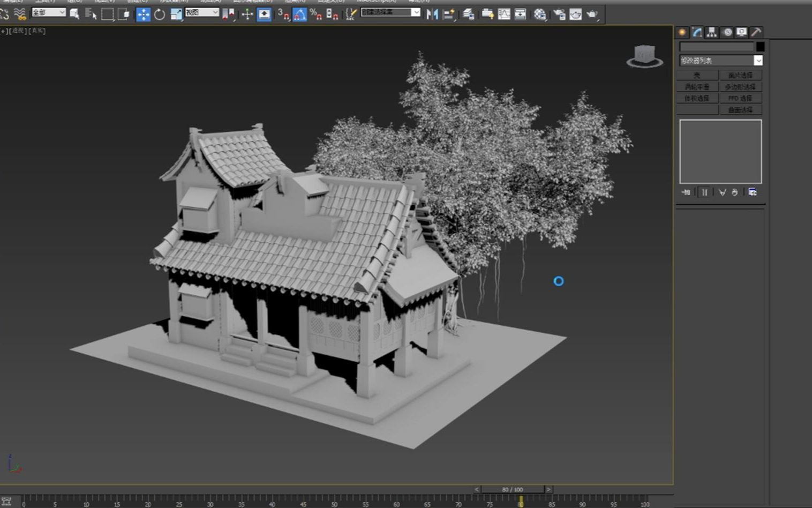Open the Layer Manager
The width and height of the screenshot is (812, 508).
[468, 14]
